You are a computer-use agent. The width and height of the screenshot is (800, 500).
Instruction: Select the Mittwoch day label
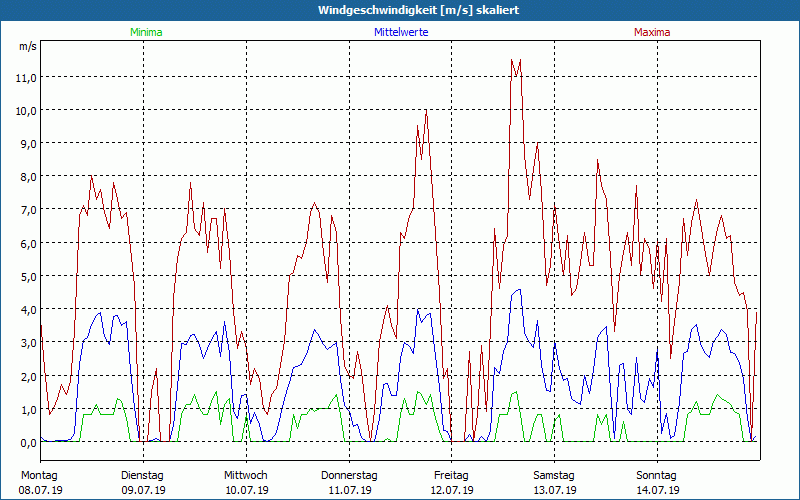tap(245, 475)
